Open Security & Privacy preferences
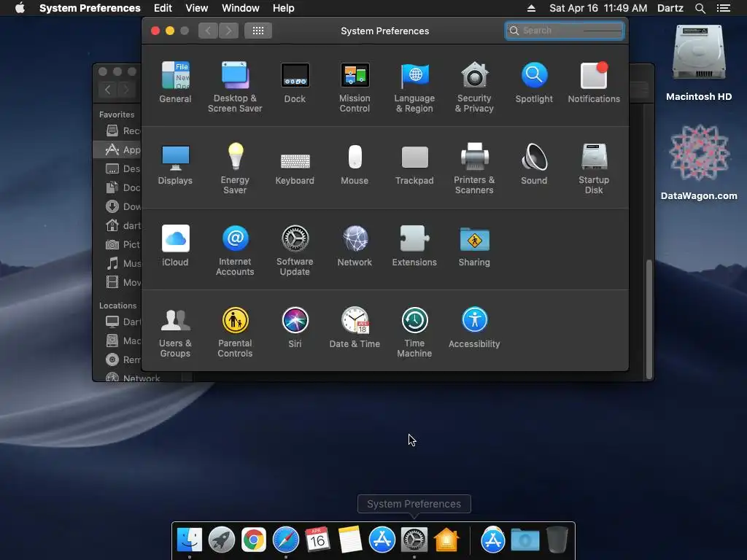The height and width of the screenshot is (560, 747). pyautogui.click(x=474, y=87)
